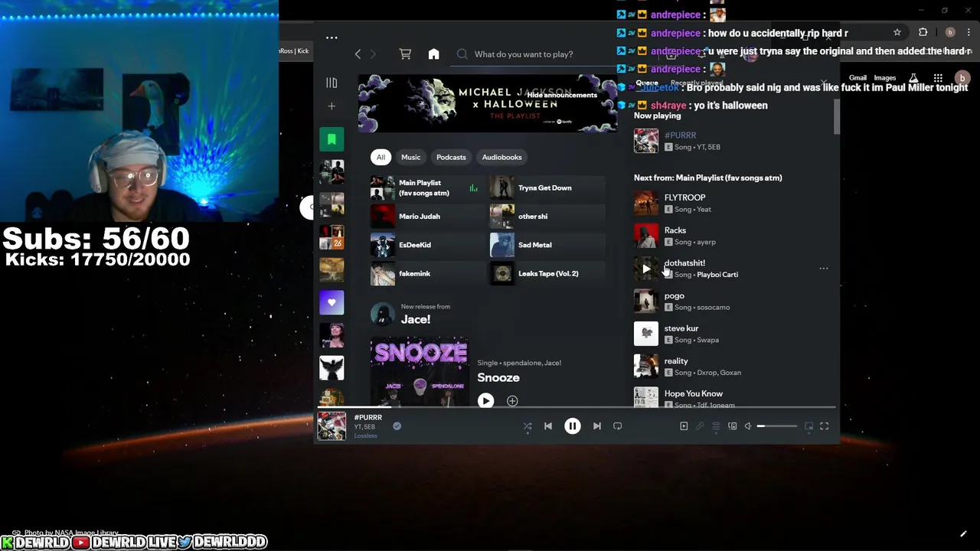The height and width of the screenshot is (551, 980).
Task: Select FLYTROOP in the queue
Action: pos(727,203)
